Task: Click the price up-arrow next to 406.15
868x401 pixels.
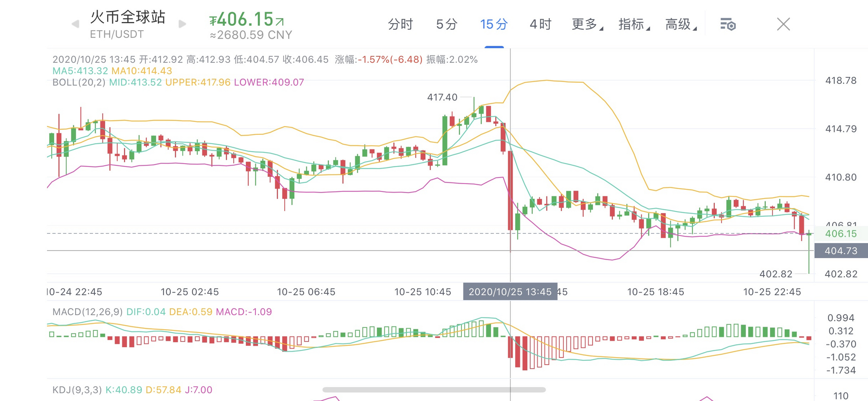Action: point(280,22)
